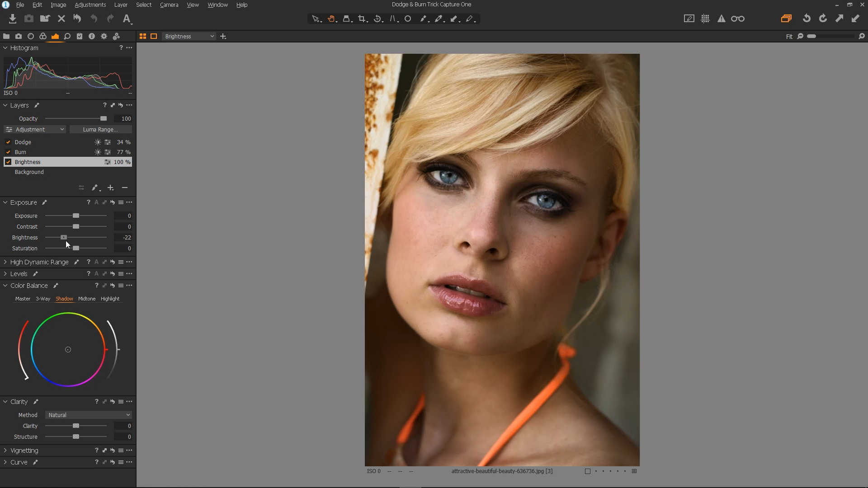This screenshot has height=488, width=868.
Task: Open the Adjustment layer type dropdown
Action: [35, 129]
